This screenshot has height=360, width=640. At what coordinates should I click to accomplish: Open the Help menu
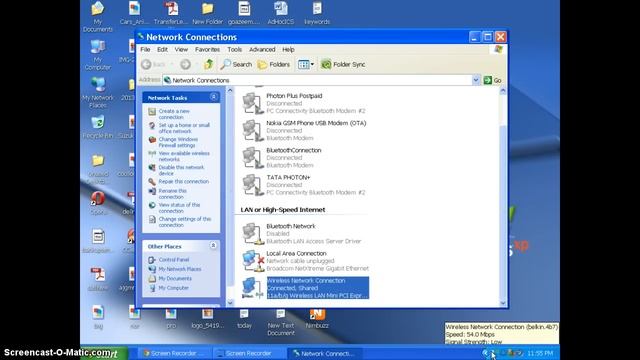tap(288, 49)
